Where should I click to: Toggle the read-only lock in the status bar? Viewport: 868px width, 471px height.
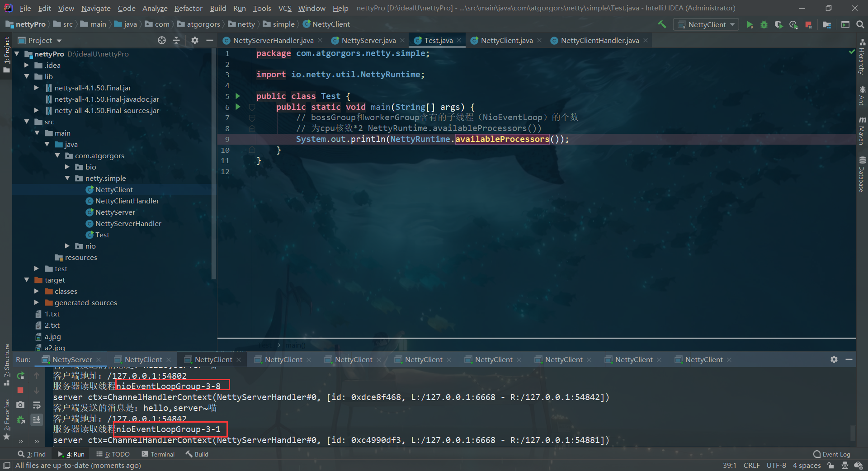point(830,465)
